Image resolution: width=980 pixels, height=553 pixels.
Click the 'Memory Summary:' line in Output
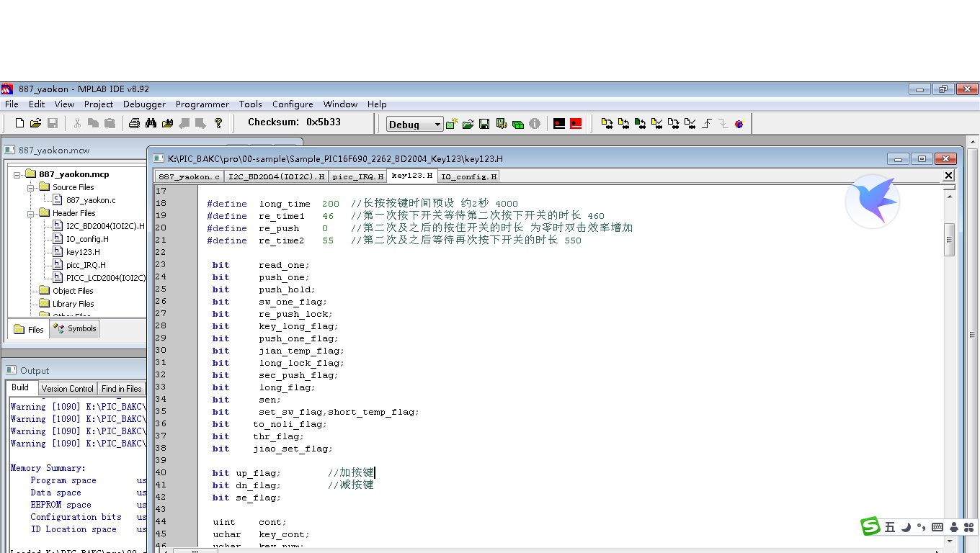pos(48,468)
